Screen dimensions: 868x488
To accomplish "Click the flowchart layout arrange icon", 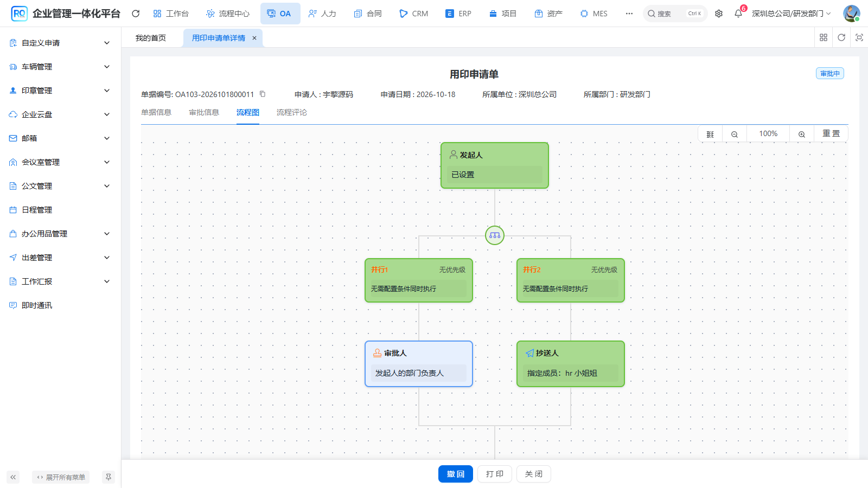I will tap(710, 134).
